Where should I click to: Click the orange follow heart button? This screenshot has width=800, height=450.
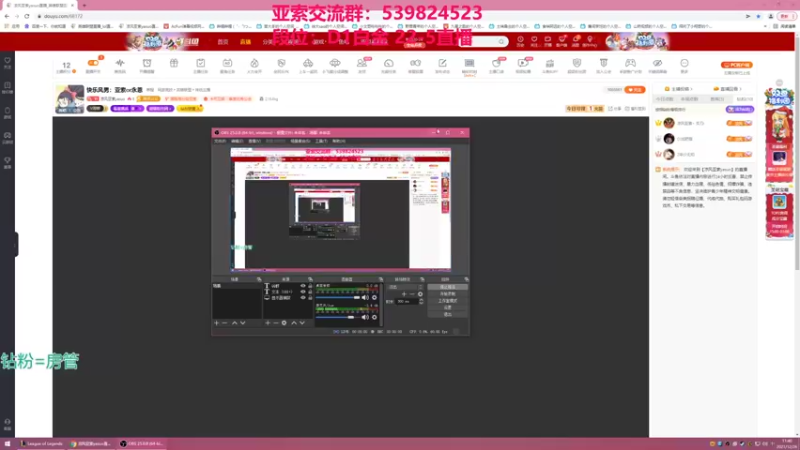click(x=635, y=90)
